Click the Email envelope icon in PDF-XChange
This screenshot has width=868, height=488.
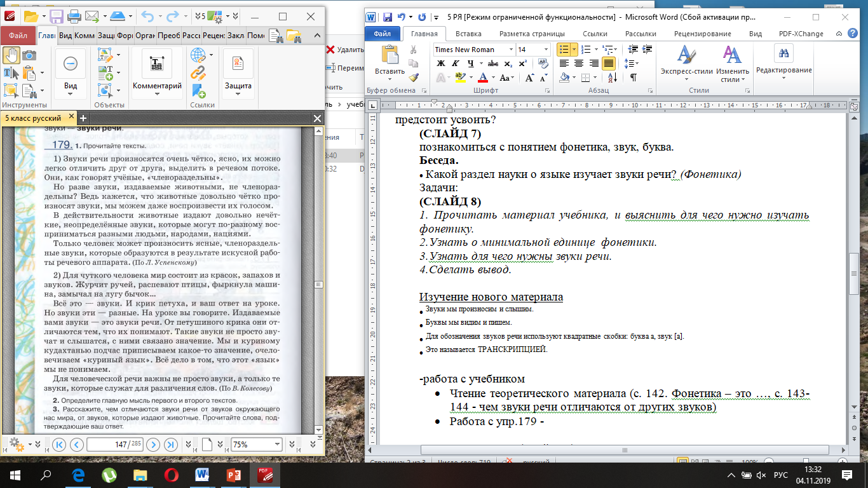click(92, 15)
